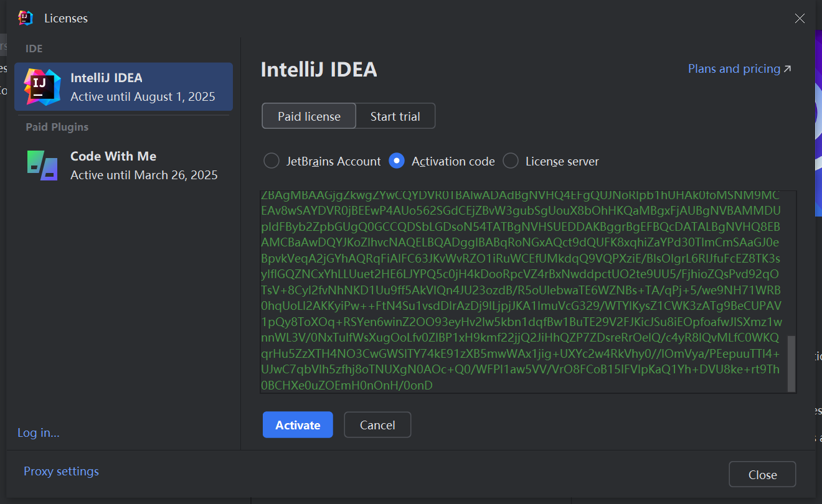Switch to the Paid license tab
Screen dimensions: 822x504
coord(309,116)
